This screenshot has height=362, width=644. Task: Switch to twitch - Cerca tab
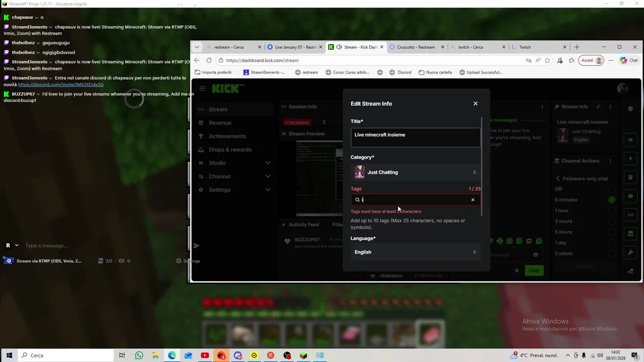click(477, 47)
